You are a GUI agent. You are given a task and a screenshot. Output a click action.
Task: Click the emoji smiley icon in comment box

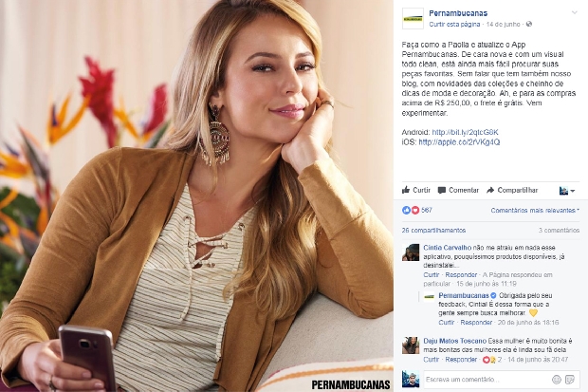coord(556,380)
